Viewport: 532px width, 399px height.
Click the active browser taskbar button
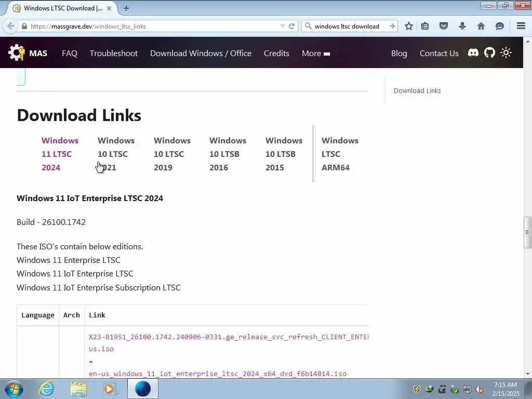pyautogui.click(x=143, y=389)
